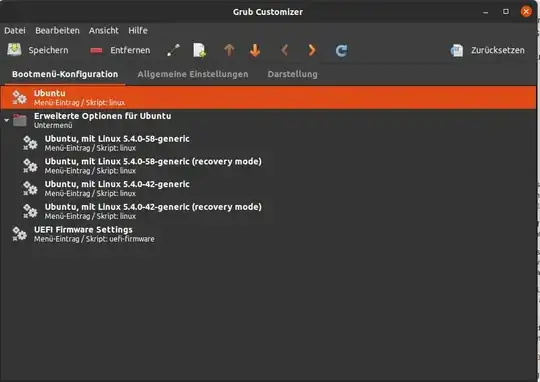Image resolution: width=540 pixels, height=382 pixels.
Task: Select Linux 5.4.0-42-generic (recovery mode) entry
Action: (x=268, y=211)
